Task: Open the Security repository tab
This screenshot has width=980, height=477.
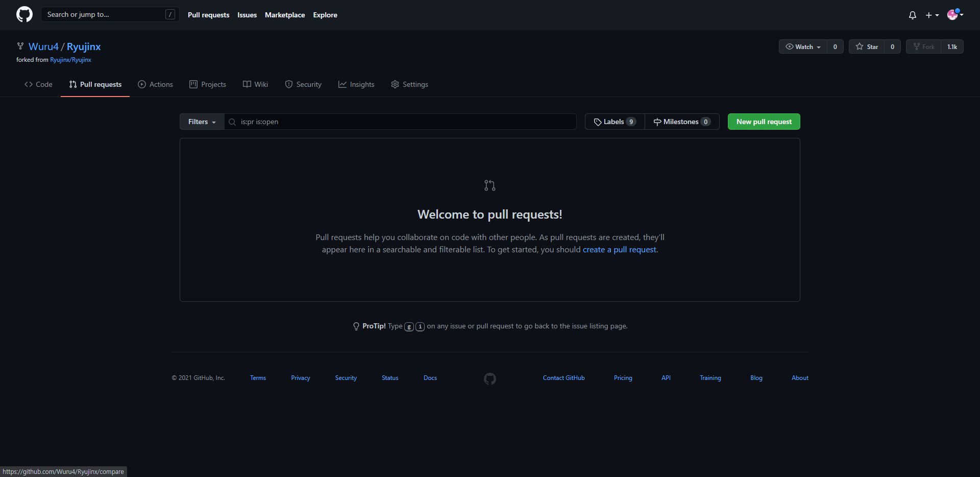Action: pyautogui.click(x=303, y=84)
